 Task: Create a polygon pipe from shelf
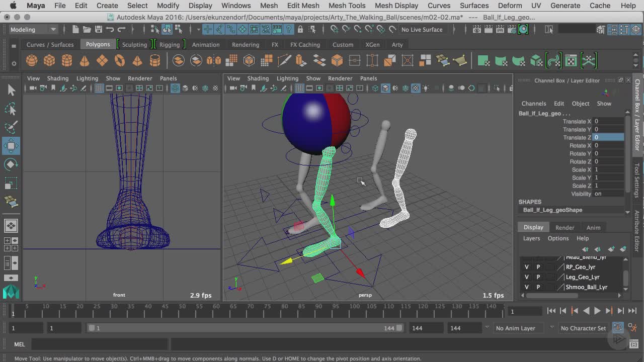click(x=155, y=61)
